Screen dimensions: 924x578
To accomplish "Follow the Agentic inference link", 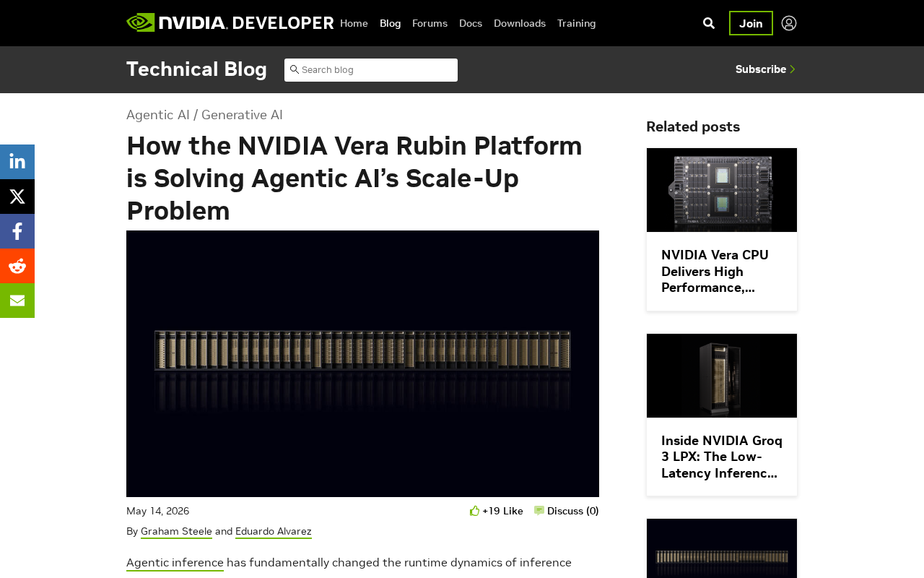I will pyautogui.click(x=175, y=562).
